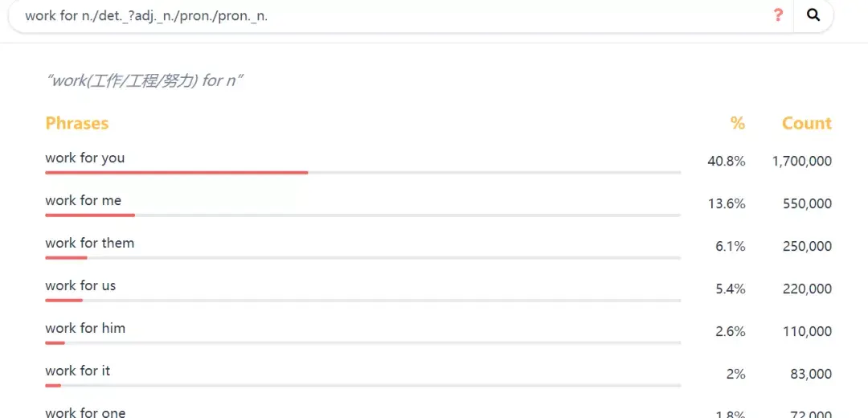This screenshot has width=868, height=418.
Task: Sort by the % column header
Action: tap(738, 123)
